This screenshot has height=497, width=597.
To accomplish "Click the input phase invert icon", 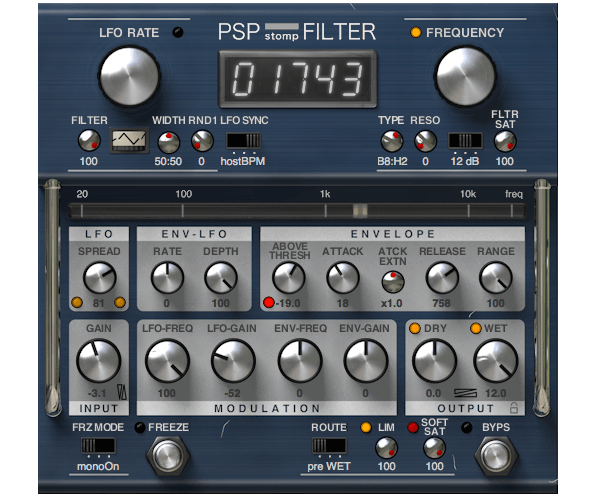I will 122,392.
